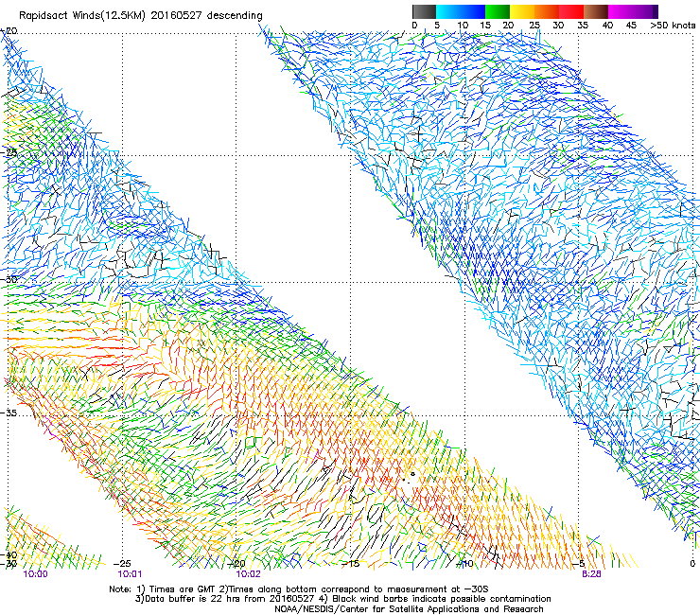Click the -25 latitude label on left axis
Screen dimensions: 700x615
[x=9, y=152]
